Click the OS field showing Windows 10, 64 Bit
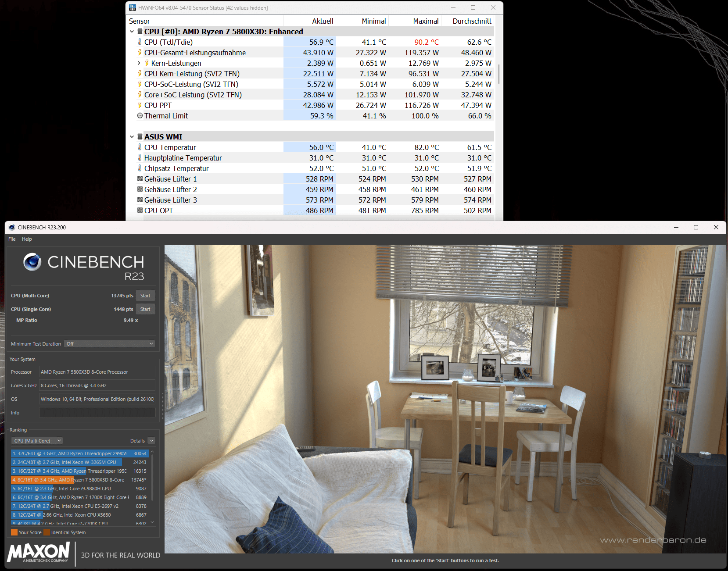This screenshot has height=571, width=728. pos(97,399)
